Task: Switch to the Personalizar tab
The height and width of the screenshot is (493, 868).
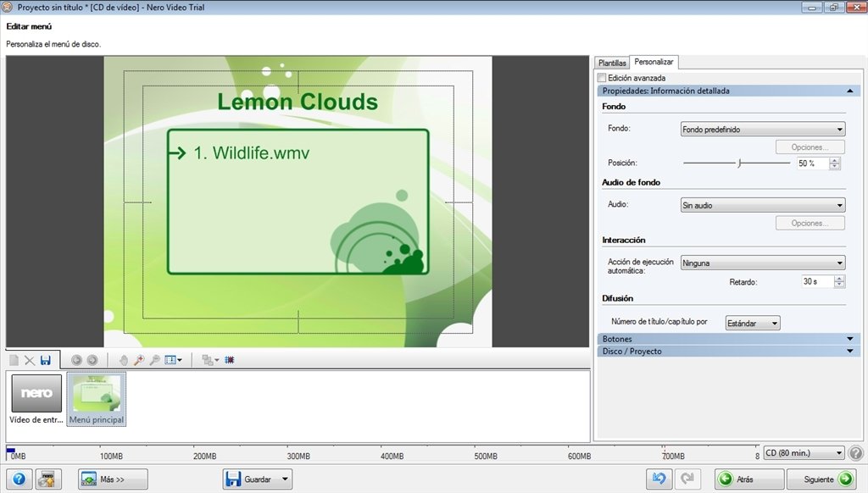Action: tap(654, 62)
